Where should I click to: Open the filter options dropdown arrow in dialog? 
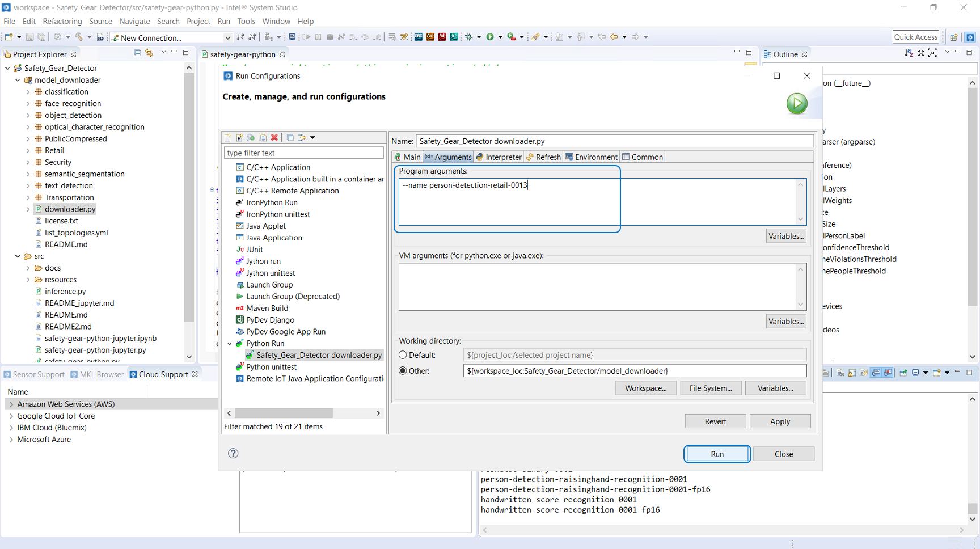tap(312, 138)
